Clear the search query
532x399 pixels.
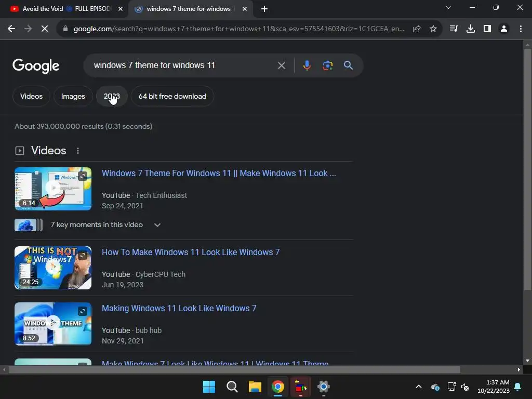281,65
